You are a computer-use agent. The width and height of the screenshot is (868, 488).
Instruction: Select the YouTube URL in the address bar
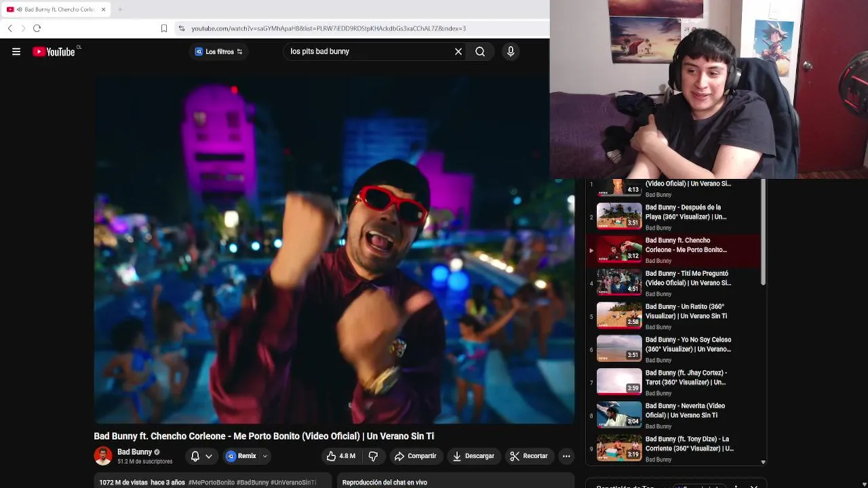(328, 28)
